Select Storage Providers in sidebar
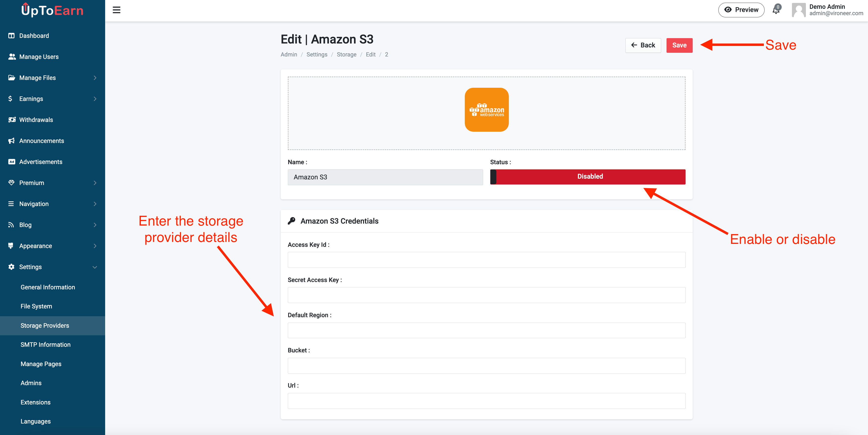868x435 pixels. click(45, 325)
